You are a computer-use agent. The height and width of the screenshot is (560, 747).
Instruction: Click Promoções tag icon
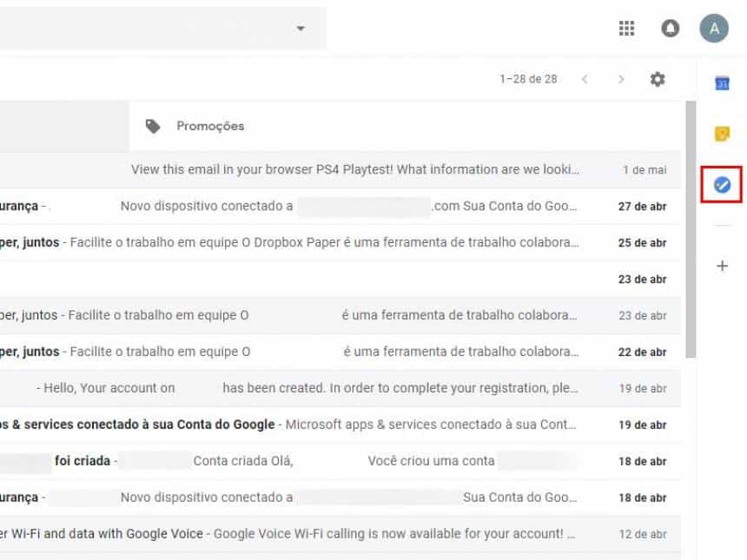point(153,126)
